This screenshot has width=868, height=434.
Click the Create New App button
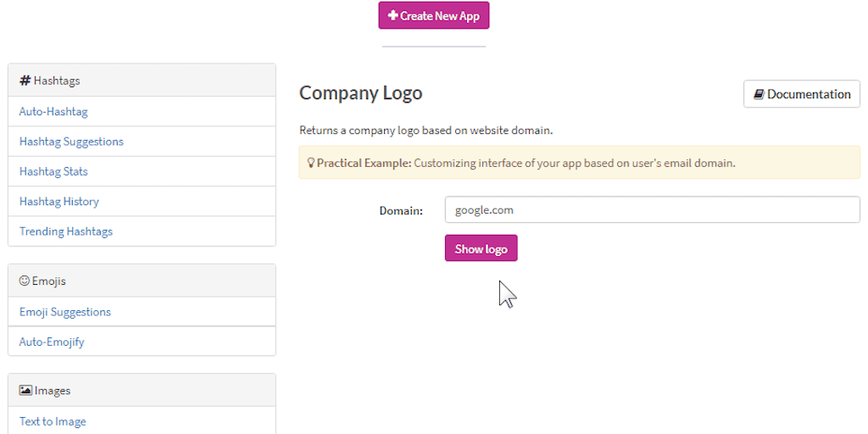434,15
